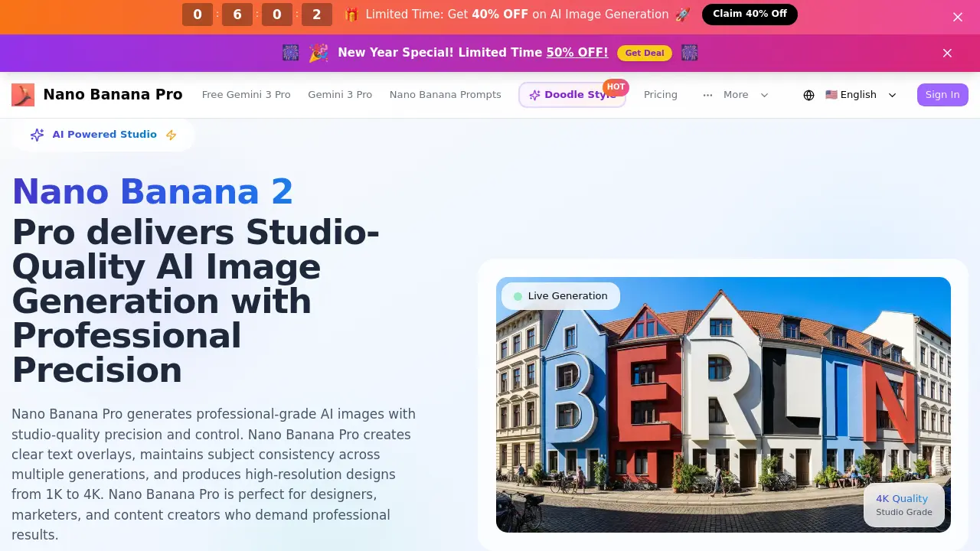
Task: Open Nano Banana Prompts
Action: [x=446, y=95]
